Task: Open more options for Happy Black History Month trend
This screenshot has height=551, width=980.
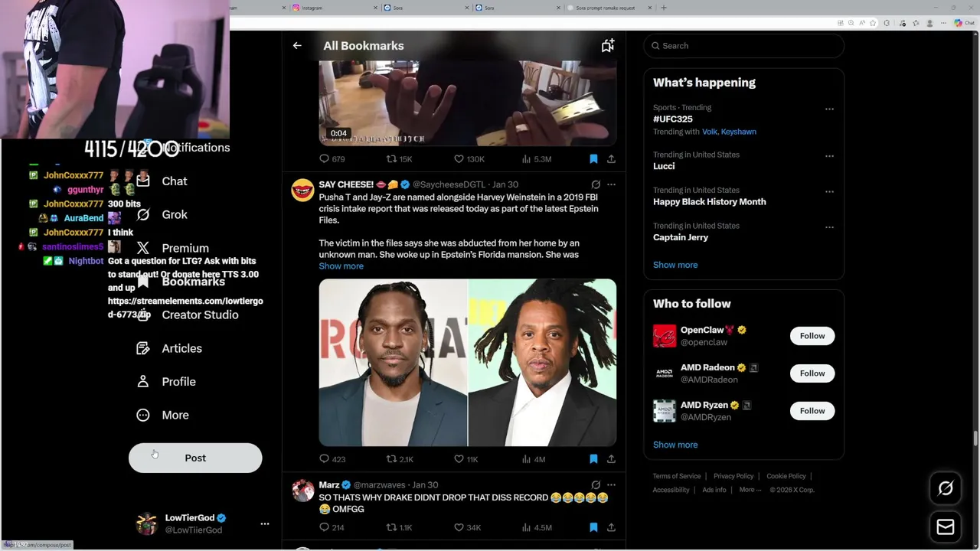Action: point(829,191)
